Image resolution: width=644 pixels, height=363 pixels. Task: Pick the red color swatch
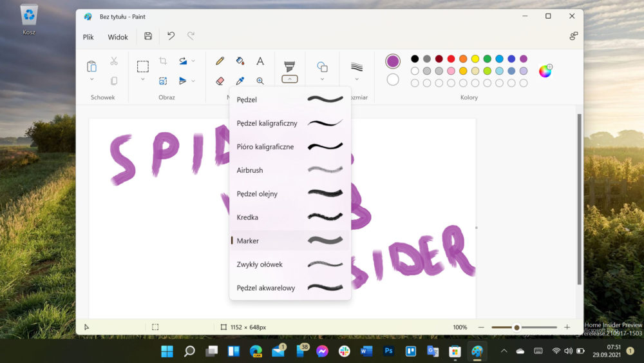point(451,59)
